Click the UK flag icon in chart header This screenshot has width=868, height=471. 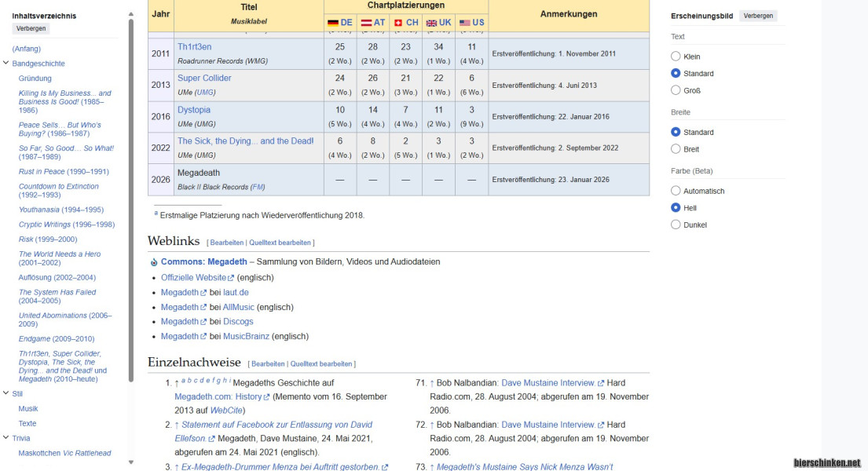(431, 23)
